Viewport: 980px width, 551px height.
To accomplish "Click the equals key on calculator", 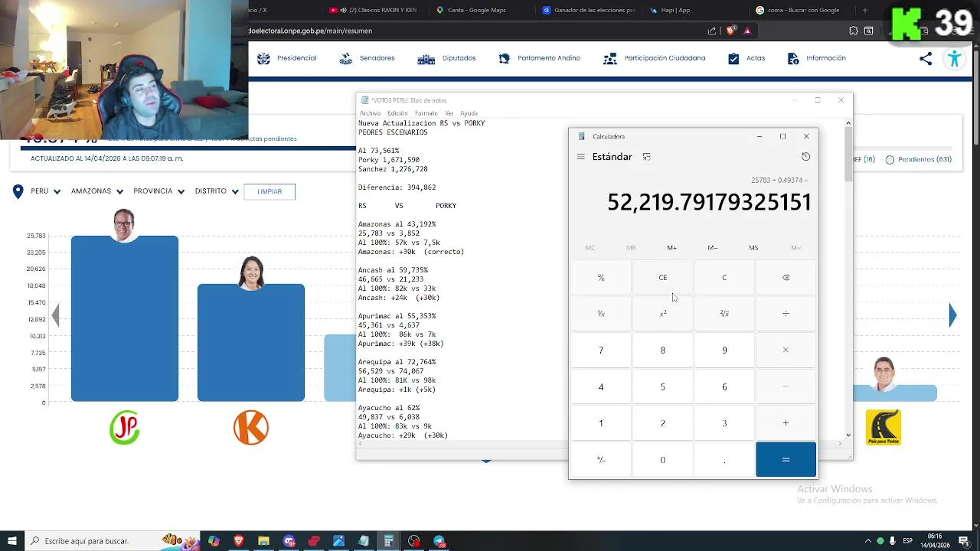I will pyautogui.click(x=786, y=460).
